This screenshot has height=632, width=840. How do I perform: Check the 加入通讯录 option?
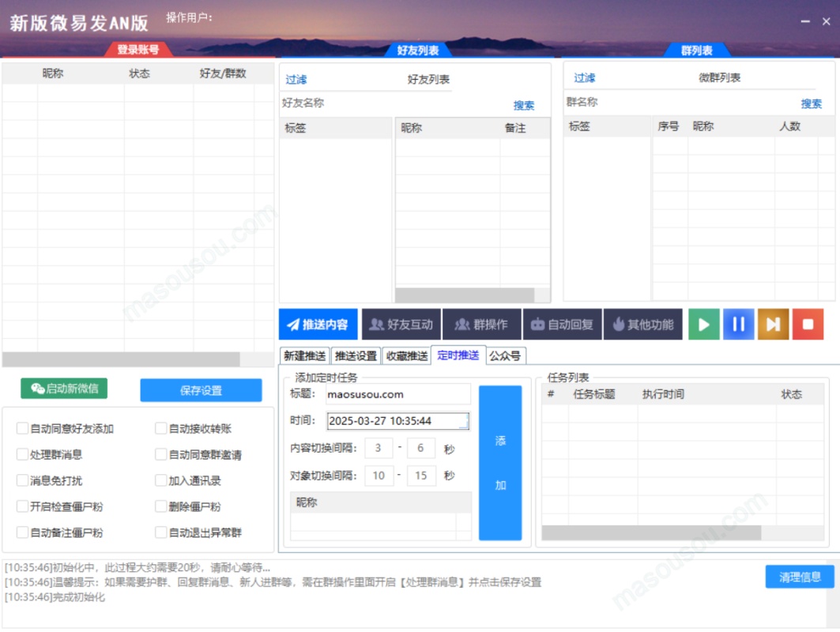click(x=160, y=480)
